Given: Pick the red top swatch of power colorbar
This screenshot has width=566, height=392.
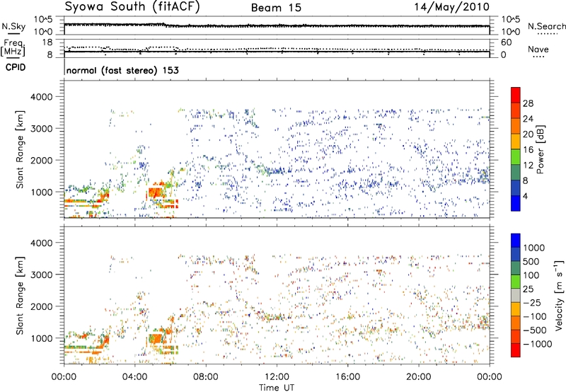Looking at the screenshot, I should click(x=516, y=95).
